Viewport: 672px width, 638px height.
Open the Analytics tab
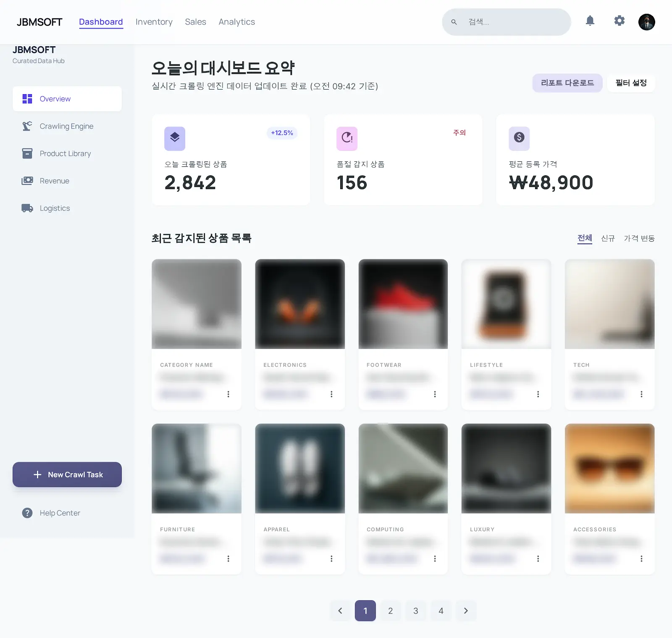[237, 22]
